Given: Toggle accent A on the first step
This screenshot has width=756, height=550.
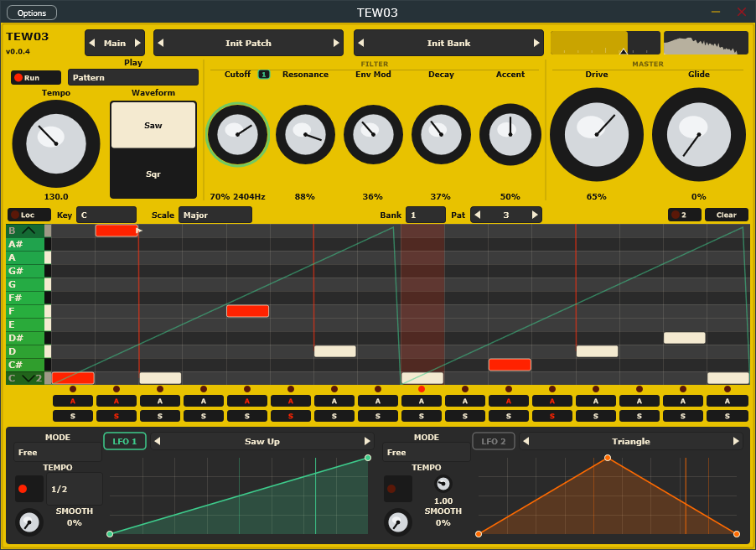Looking at the screenshot, I should 73,401.
